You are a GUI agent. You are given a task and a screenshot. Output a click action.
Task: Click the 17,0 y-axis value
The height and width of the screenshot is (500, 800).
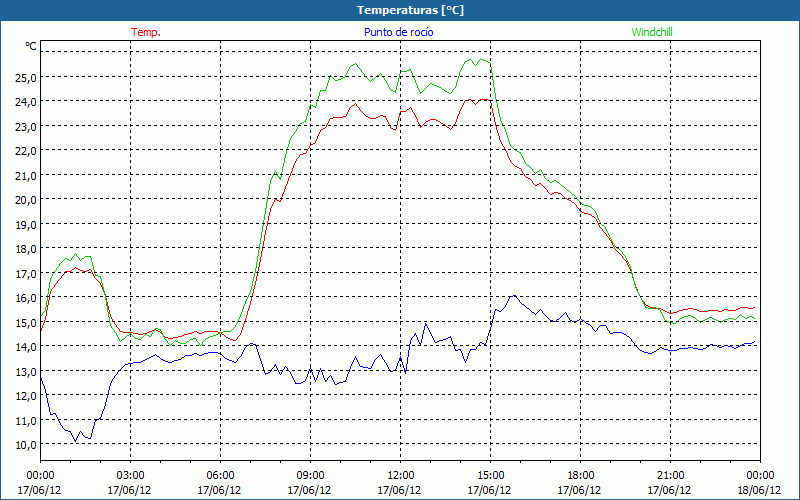(25, 273)
